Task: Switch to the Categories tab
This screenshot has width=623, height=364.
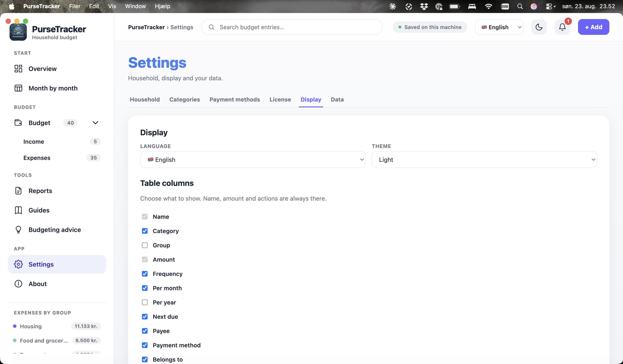Action: (x=184, y=99)
